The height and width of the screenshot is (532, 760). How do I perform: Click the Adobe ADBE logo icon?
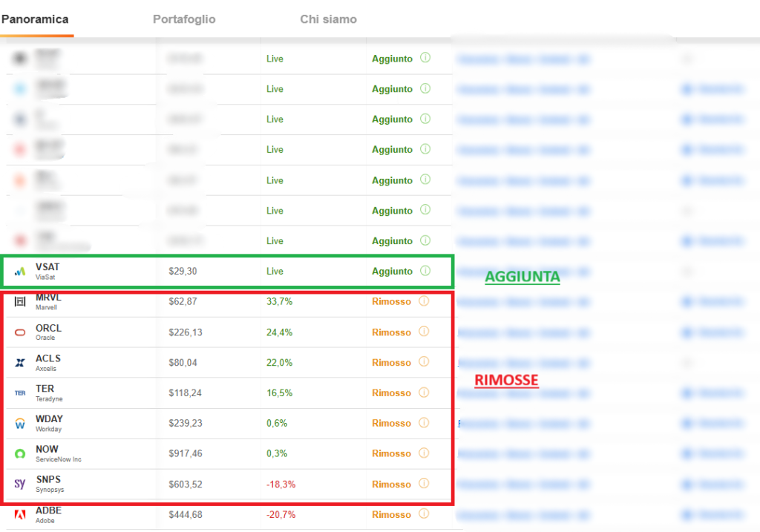pyautogui.click(x=20, y=515)
